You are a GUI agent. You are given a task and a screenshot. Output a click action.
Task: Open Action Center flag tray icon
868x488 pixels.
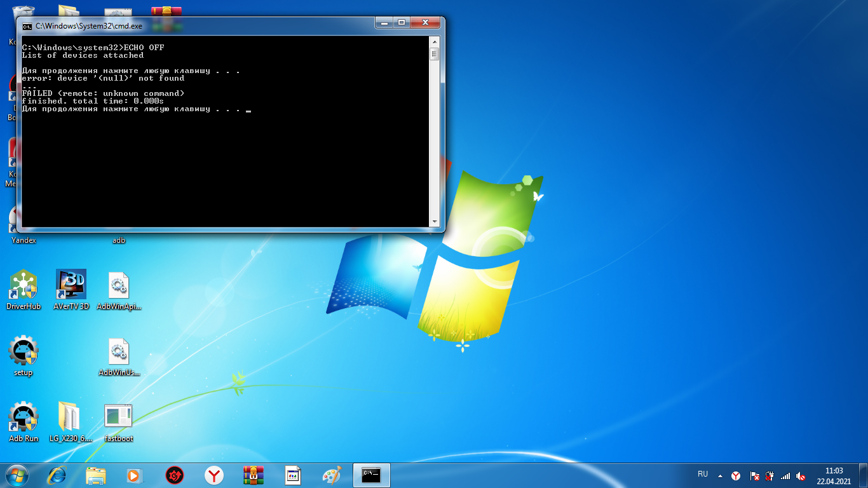pyautogui.click(x=754, y=475)
